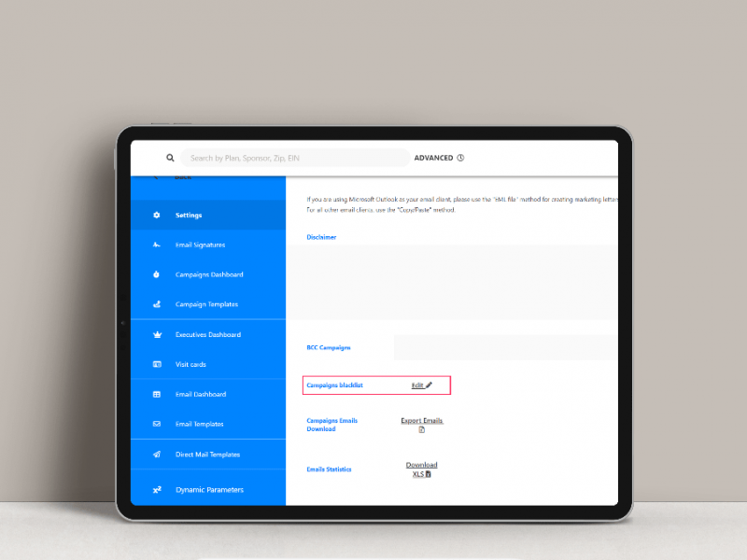
Task: Click the Executives Dashboard crown icon
Action: pos(157,335)
